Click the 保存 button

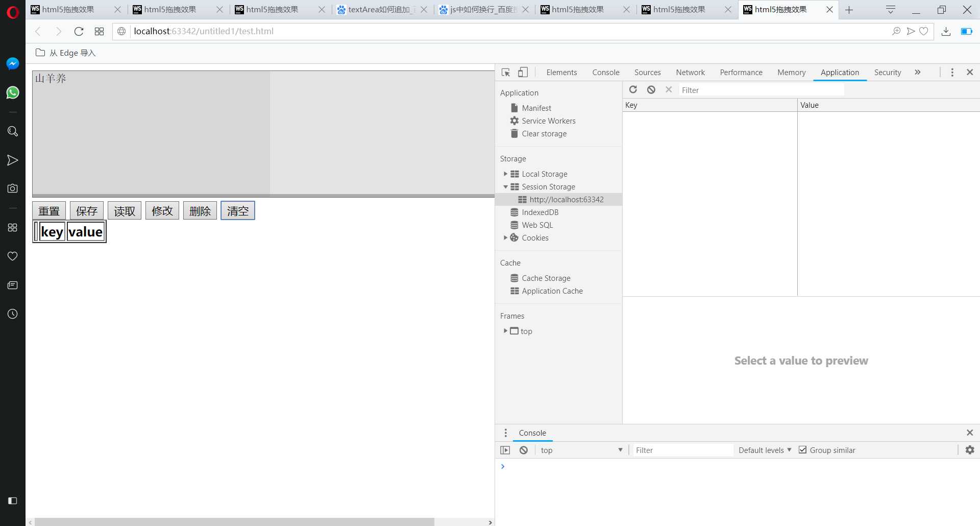87,210
